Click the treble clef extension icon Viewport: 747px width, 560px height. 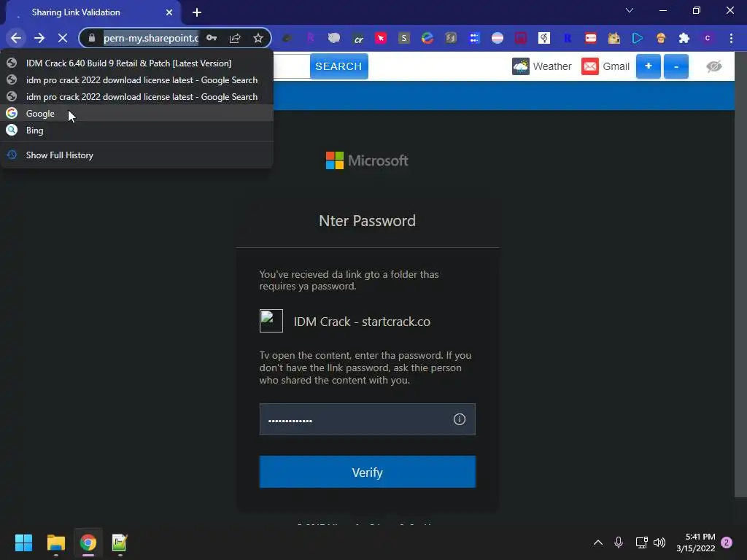[x=544, y=38]
